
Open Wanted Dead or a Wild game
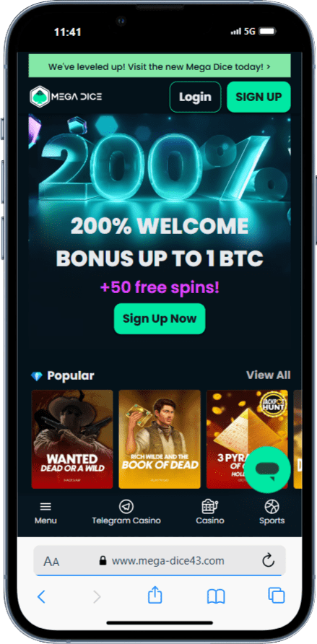click(x=72, y=439)
